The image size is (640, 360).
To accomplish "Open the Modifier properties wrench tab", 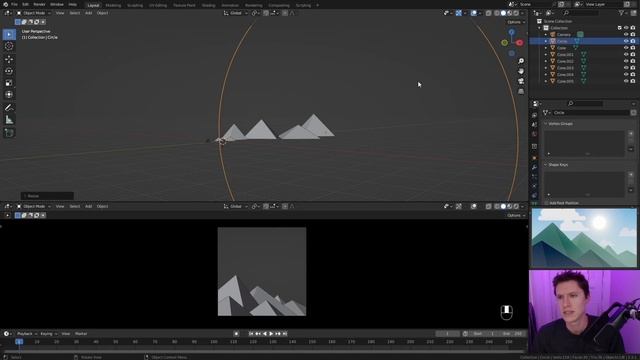I will (534, 167).
